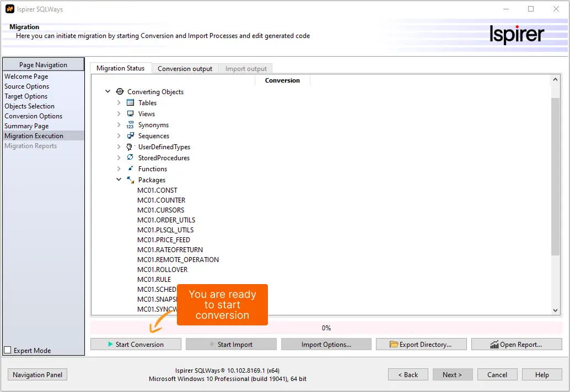Select the MC01.COUNTER package
This screenshot has height=392, width=570.
point(162,200)
